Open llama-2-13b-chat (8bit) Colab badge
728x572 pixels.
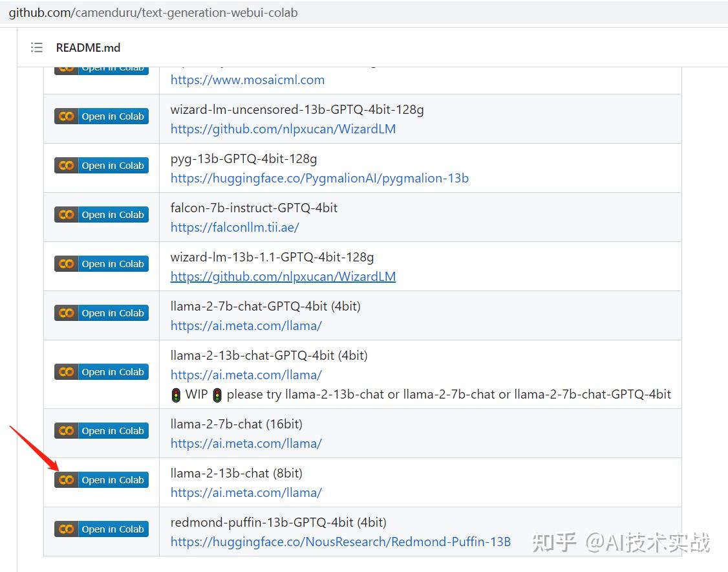pyautogui.click(x=102, y=479)
